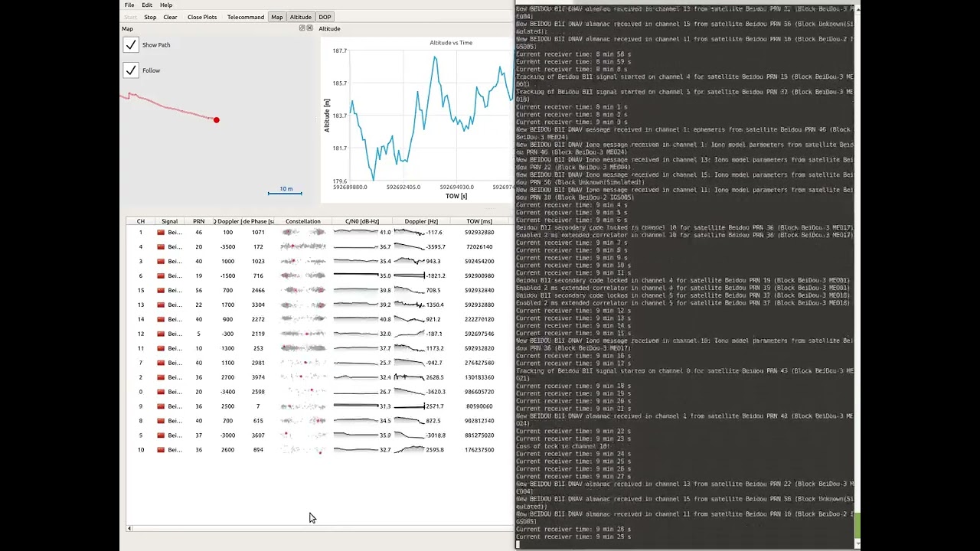
Task: Click the China flag icon in channel 5 row
Action: pos(161,435)
